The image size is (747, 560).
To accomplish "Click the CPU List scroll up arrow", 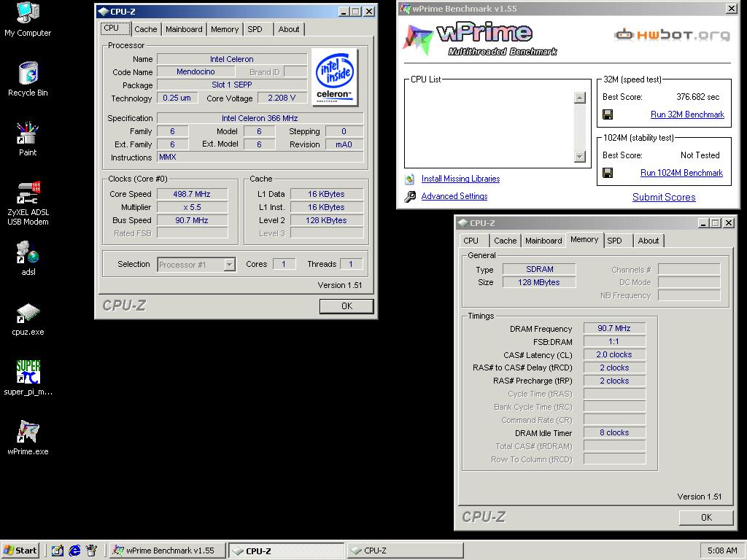I will pos(580,98).
